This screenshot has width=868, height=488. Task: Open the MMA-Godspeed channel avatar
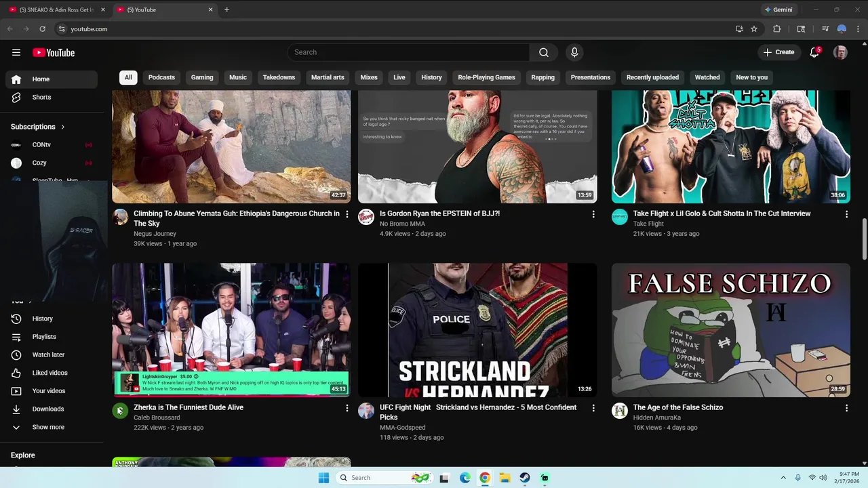click(366, 411)
